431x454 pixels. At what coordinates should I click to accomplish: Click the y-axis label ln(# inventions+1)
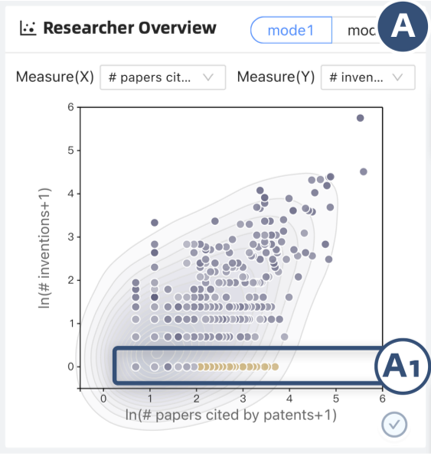tap(44, 248)
